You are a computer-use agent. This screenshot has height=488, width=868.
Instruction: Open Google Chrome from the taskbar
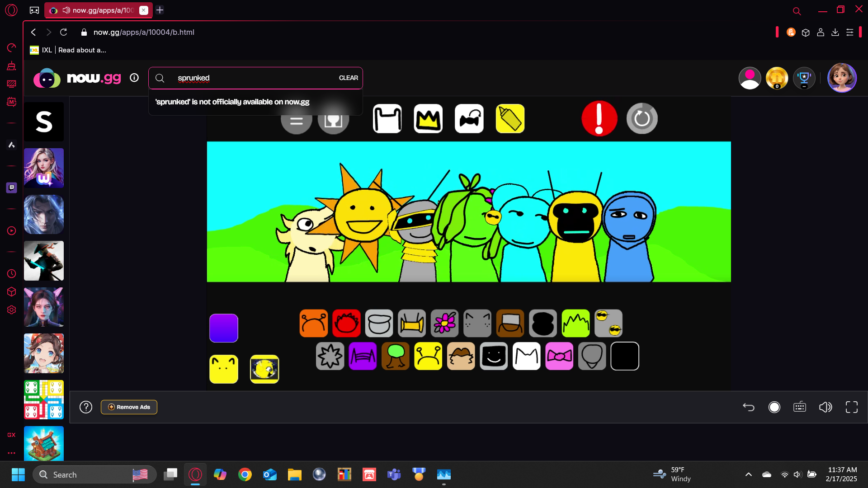click(245, 474)
